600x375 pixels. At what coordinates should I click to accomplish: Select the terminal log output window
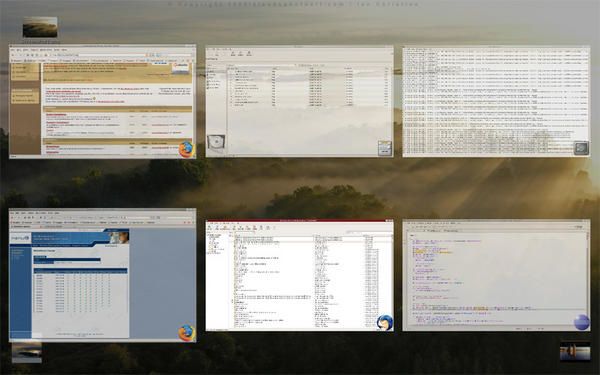click(x=496, y=101)
